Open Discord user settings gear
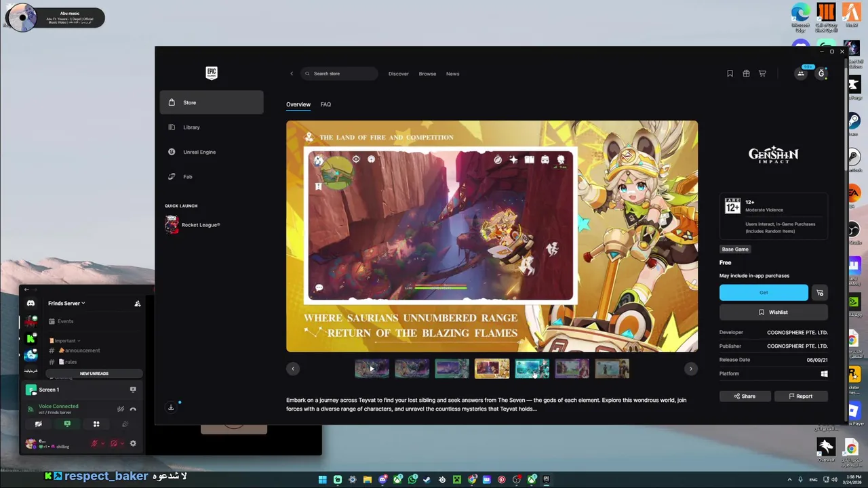 point(133,443)
